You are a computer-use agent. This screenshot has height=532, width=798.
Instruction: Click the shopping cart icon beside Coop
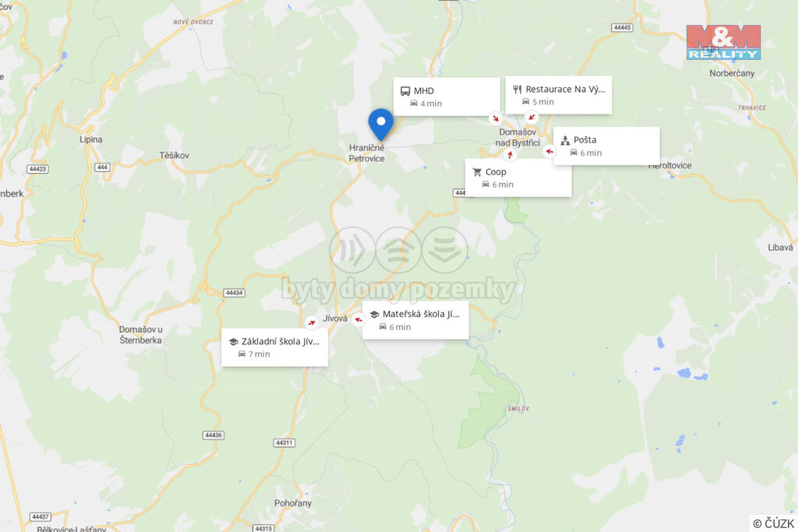[x=477, y=172]
